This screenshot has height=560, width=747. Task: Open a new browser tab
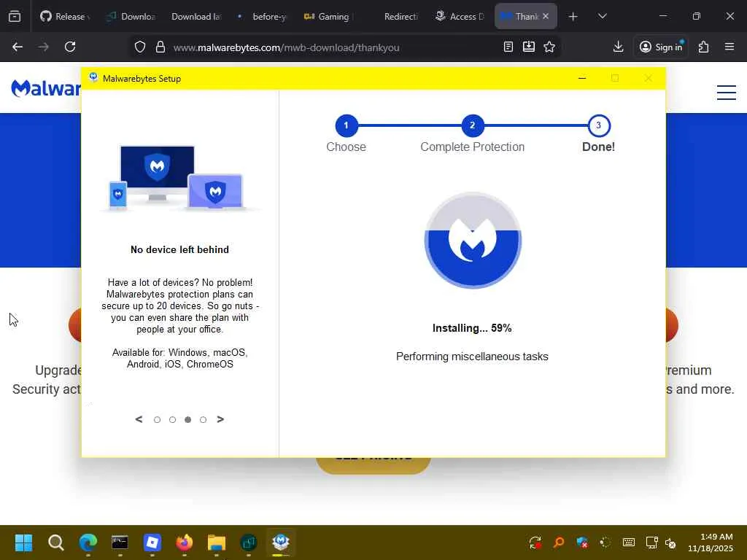click(x=573, y=17)
